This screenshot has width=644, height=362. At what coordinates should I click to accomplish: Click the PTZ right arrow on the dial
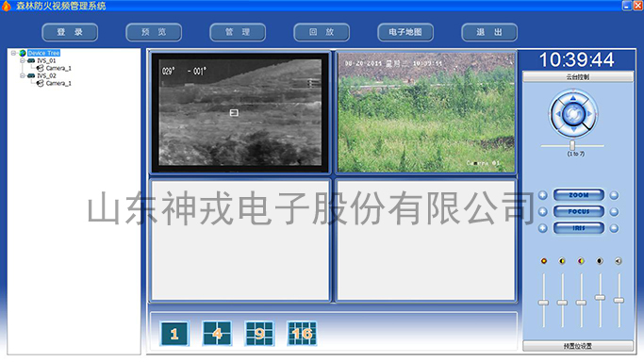[x=590, y=114]
